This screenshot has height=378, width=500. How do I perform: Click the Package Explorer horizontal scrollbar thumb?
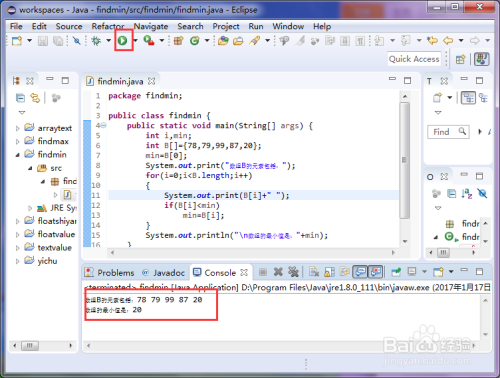[30, 346]
